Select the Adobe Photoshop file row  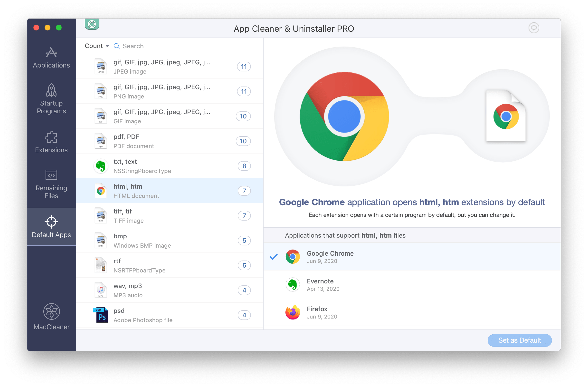coord(170,315)
